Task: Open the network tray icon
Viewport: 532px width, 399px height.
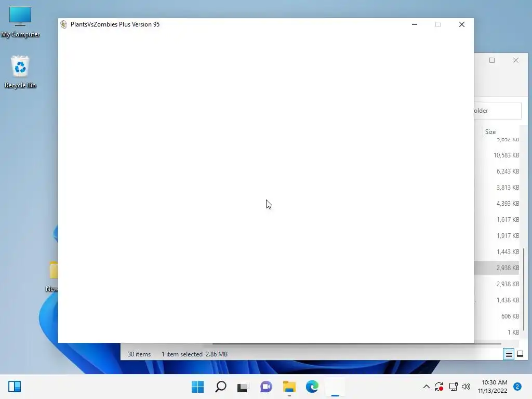Action: [453, 387]
